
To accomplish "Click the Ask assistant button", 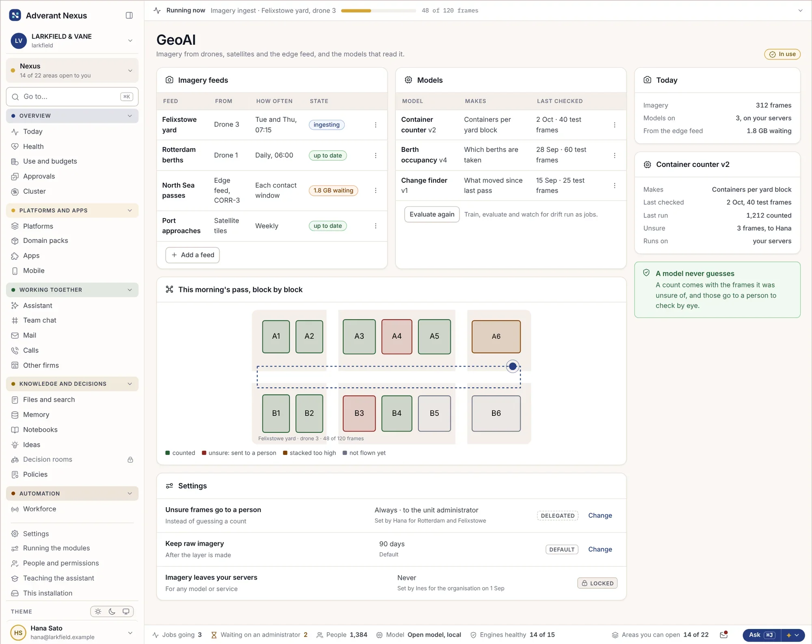I will [x=762, y=635].
